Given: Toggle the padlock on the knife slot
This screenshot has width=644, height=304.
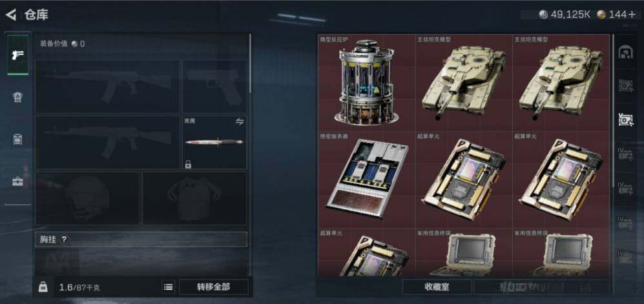Looking at the screenshot, I should coord(188,165).
